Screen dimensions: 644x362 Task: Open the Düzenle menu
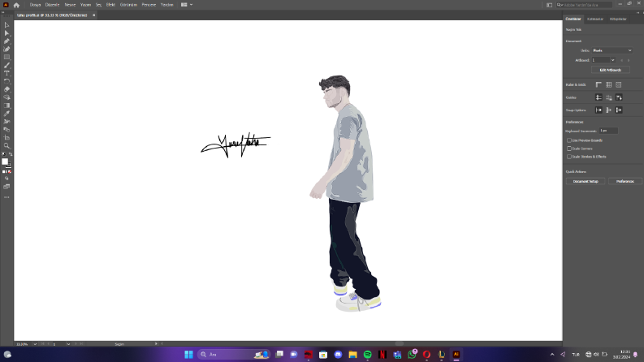point(52,5)
